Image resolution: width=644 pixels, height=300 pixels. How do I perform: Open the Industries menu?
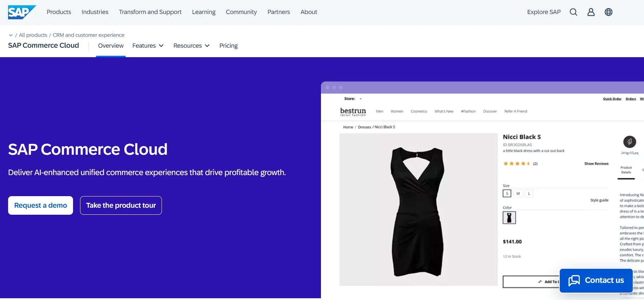[x=95, y=12]
